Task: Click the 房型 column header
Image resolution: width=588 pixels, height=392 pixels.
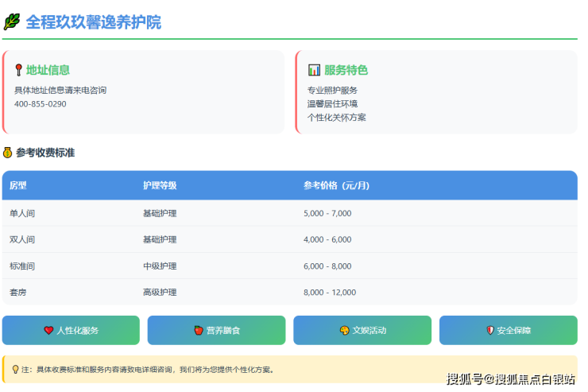Action: [x=18, y=186]
